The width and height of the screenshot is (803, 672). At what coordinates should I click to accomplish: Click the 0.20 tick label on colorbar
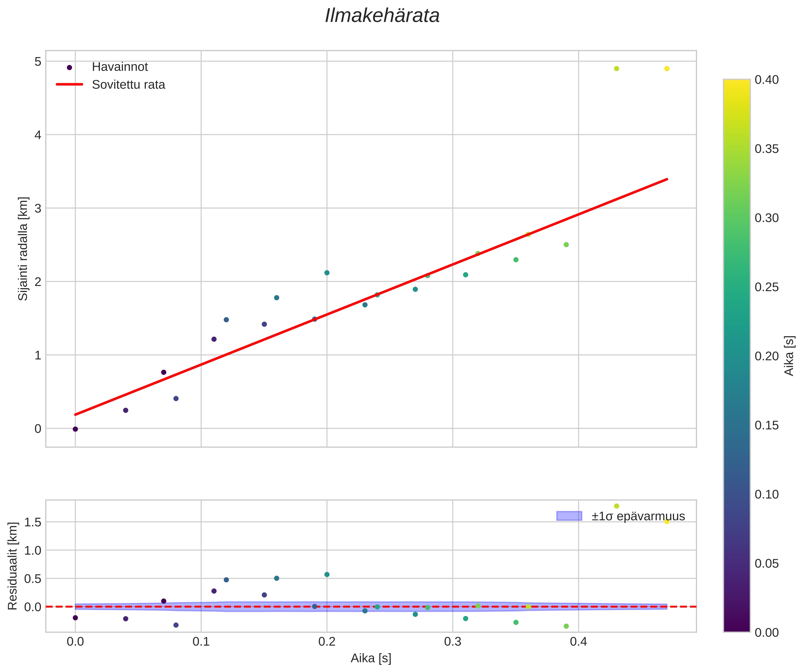click(766, 356)
